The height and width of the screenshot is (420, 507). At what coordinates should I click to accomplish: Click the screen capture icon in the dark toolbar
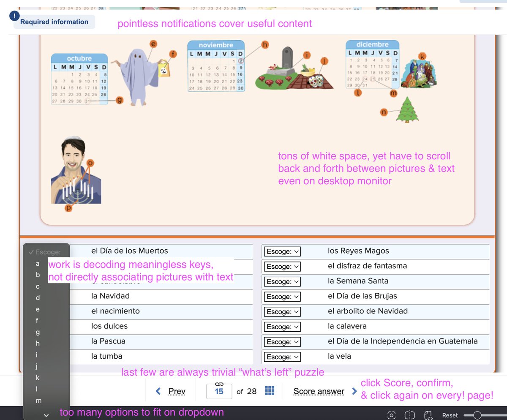(392, 415)
